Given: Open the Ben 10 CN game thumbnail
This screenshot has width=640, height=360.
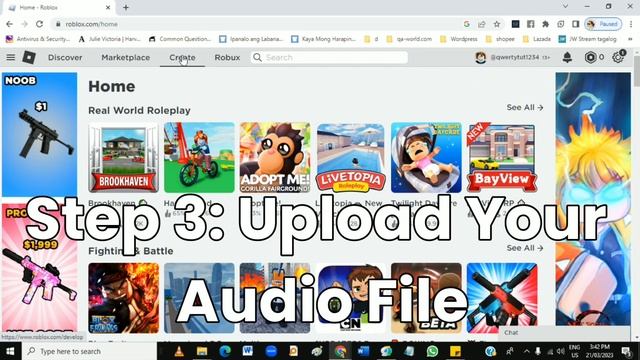Looking at the screenshot, I should click(351, 298).
